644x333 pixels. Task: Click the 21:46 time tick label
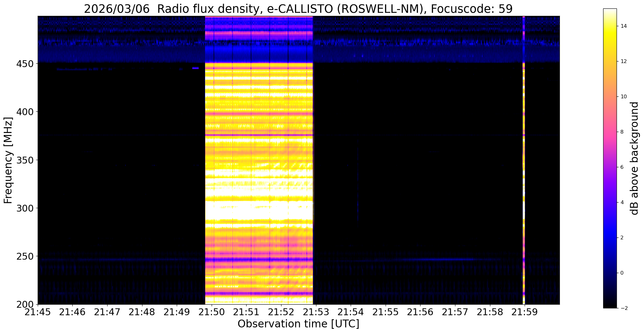coord(73,312)
